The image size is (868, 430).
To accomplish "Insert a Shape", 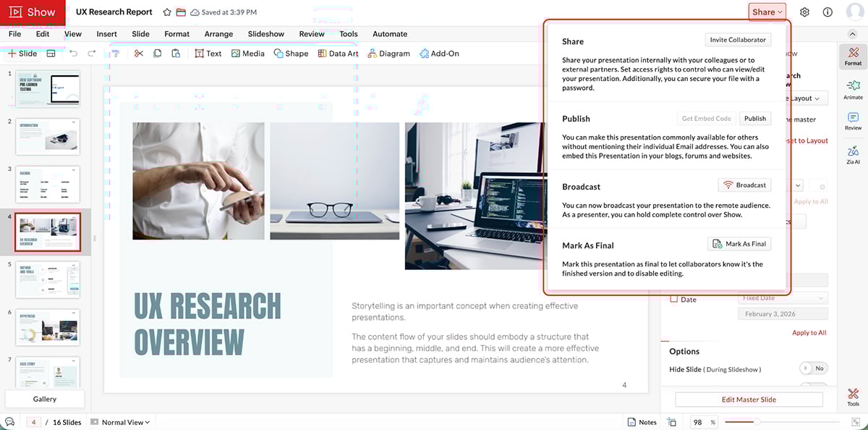I will point(291,53).
